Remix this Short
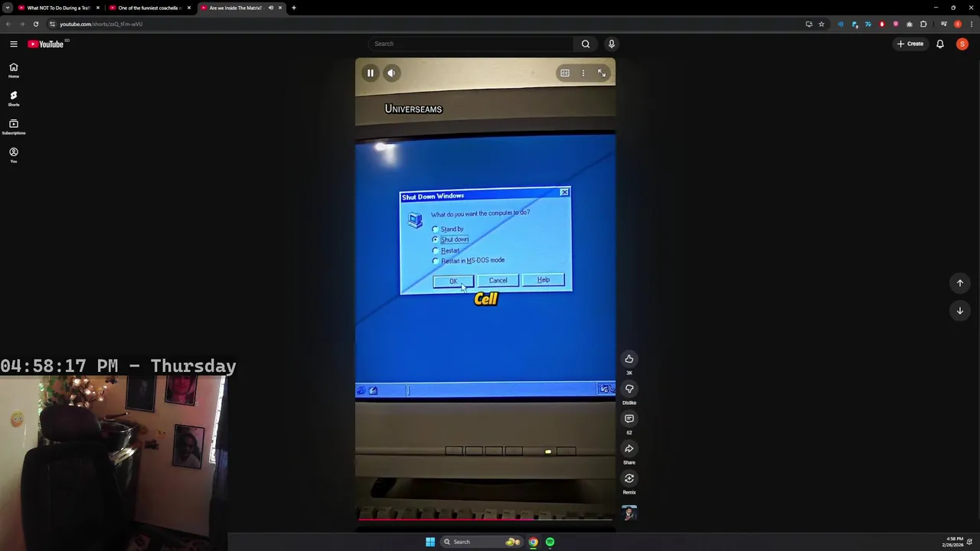Screen dimensions: 980x551 629,478
